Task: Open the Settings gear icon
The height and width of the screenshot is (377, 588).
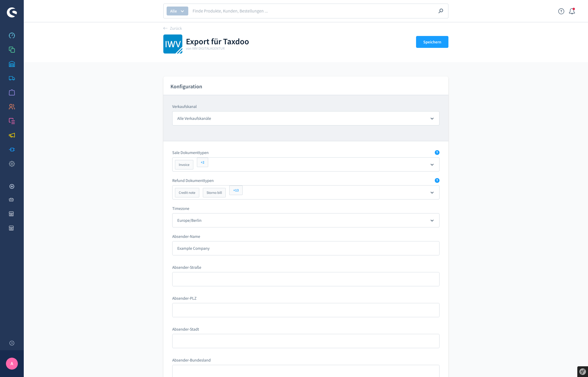Action: click(x=12, y=164)
